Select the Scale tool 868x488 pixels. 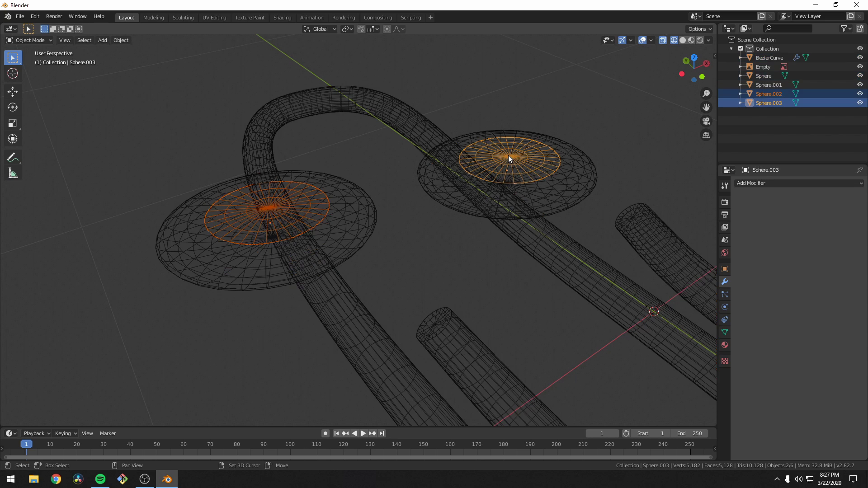(x=12, y=123)
